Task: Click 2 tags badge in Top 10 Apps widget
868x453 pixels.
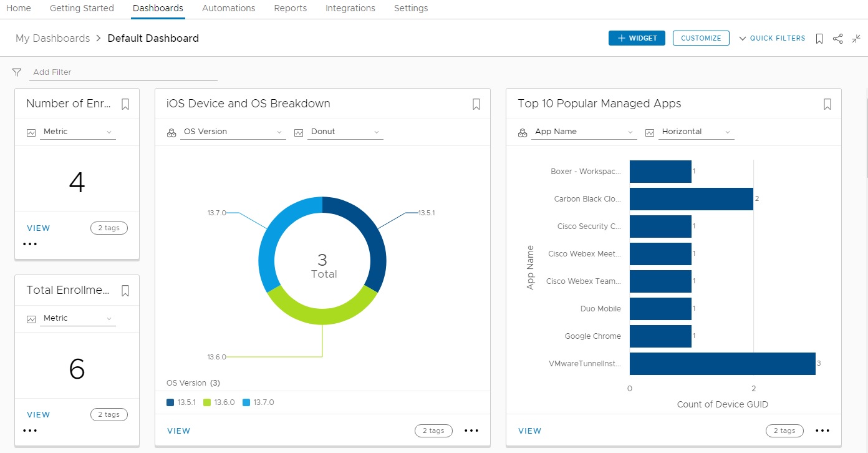Action: (x=784, y=431)
